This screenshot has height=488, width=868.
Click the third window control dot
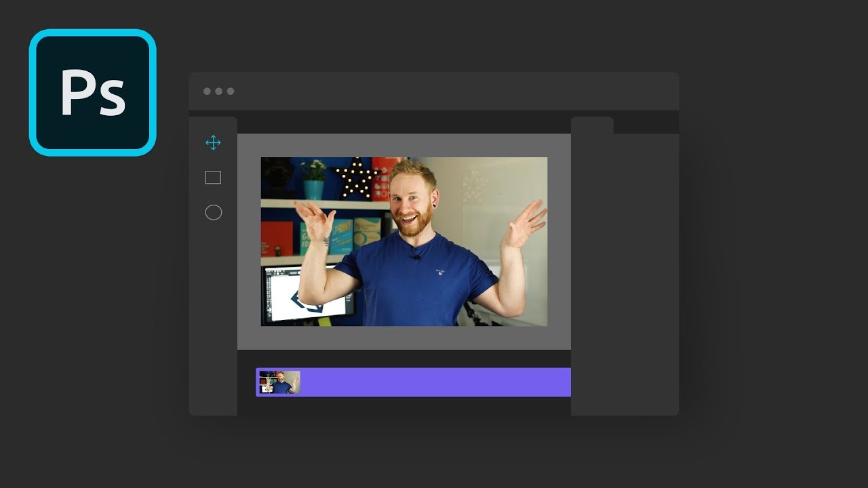click(231, 91)
